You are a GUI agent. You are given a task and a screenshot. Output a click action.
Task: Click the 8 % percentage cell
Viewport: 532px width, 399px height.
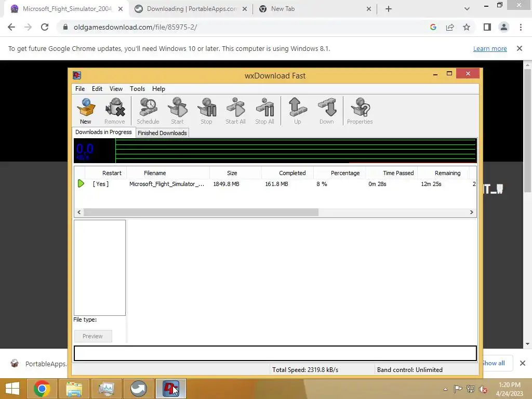(322, 184)
